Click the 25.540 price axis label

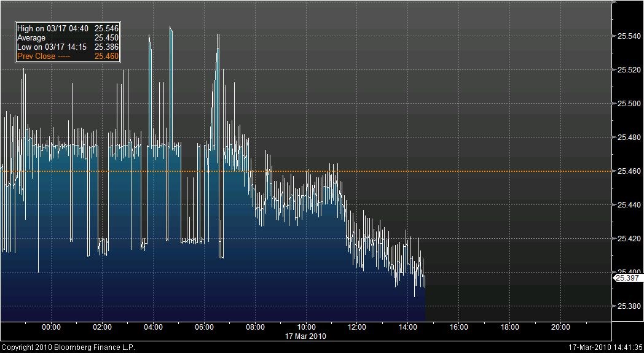[x=627, y=36]
